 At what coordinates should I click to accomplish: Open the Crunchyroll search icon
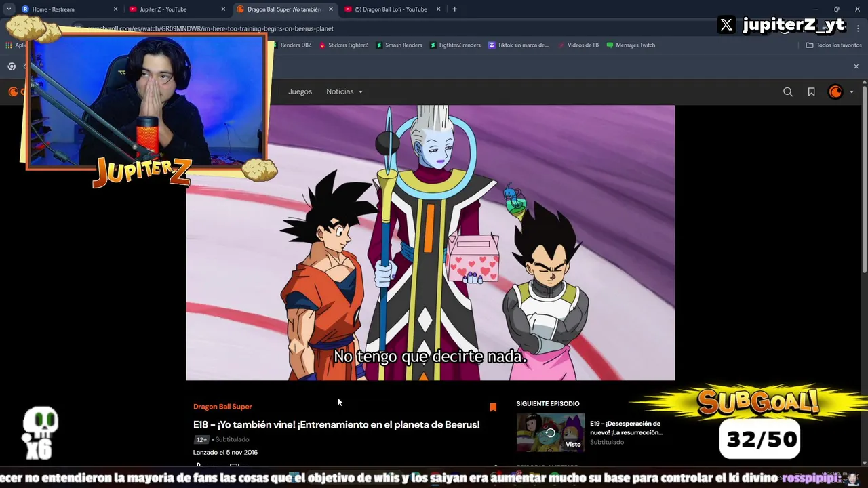click(787, 91)
